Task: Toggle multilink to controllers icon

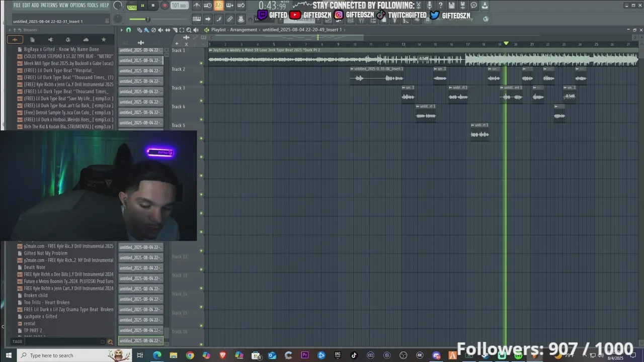Action: (241, 19)
